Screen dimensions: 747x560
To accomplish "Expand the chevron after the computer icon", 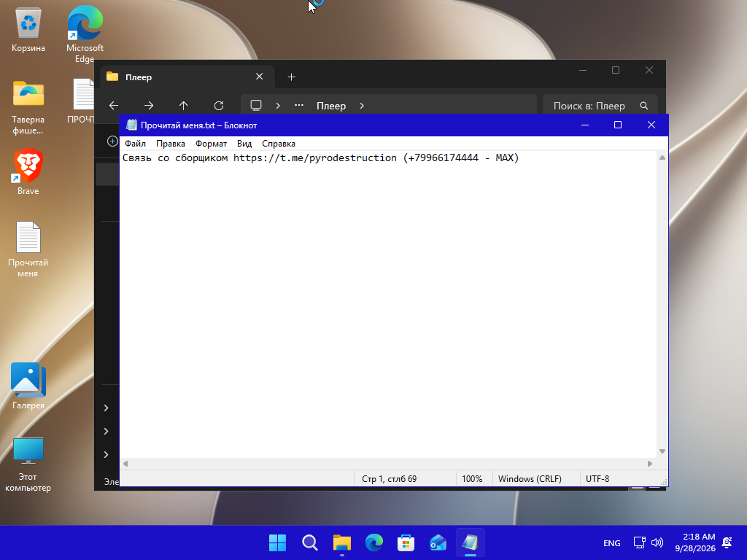I will pos(278,106).
